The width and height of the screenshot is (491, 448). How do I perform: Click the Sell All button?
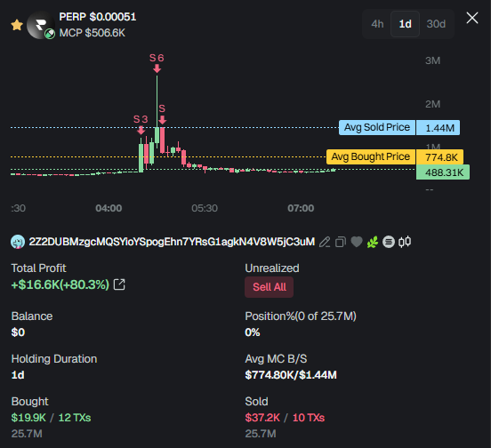tap(269, 287)
